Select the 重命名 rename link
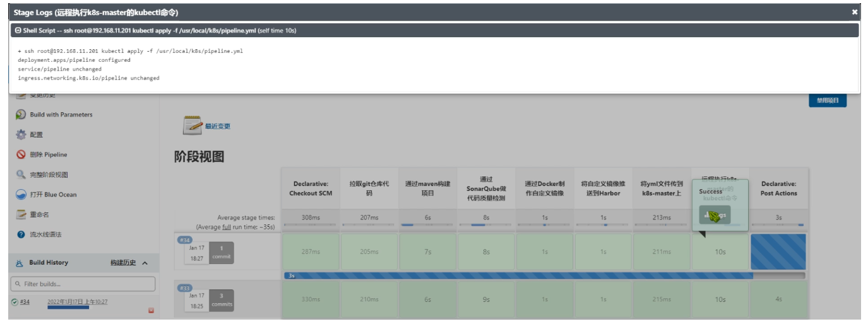This screenshot has height=324, width=868. click(40, 214)
